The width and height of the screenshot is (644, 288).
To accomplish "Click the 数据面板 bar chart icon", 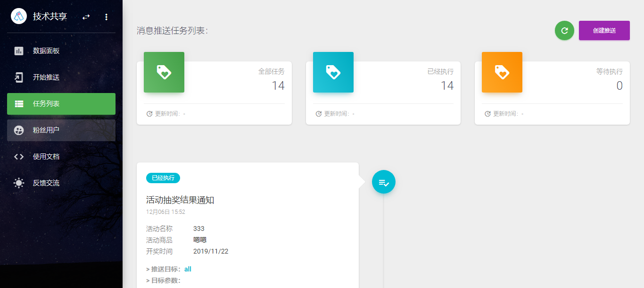I will coord(19,51).
